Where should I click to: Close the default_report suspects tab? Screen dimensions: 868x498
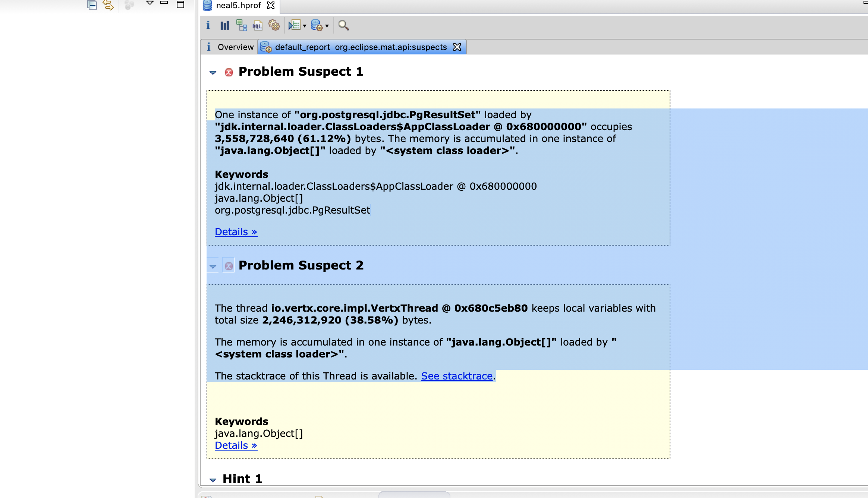(457, 47)
